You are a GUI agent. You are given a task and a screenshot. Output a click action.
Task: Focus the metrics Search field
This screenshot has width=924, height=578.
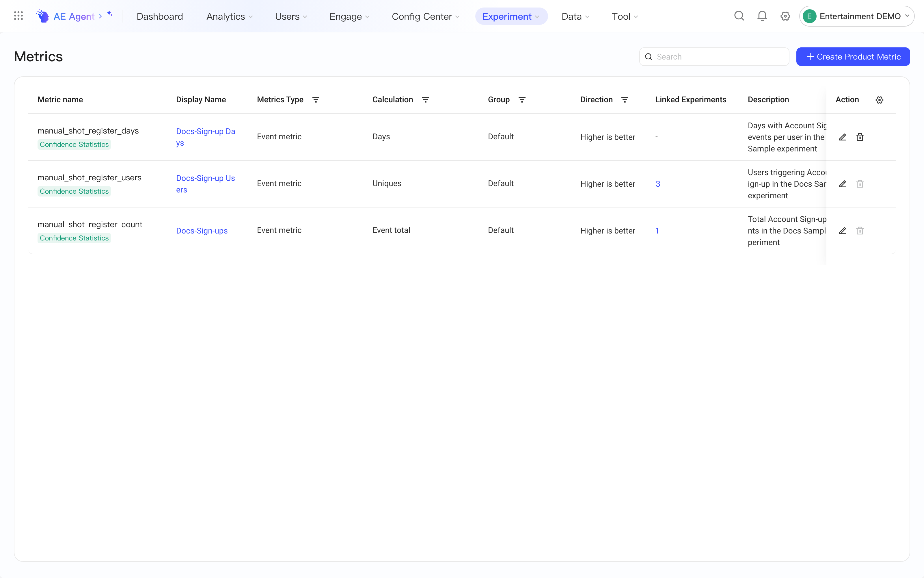click(x=714, y=57)
